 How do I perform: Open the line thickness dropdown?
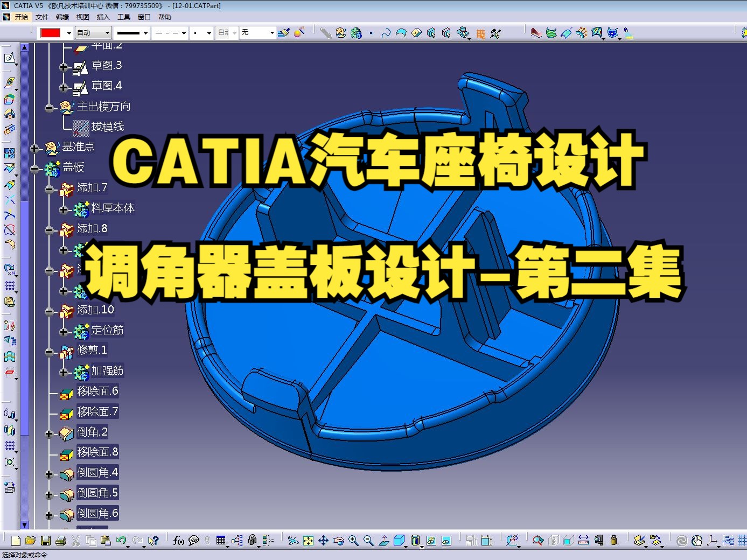145,33
